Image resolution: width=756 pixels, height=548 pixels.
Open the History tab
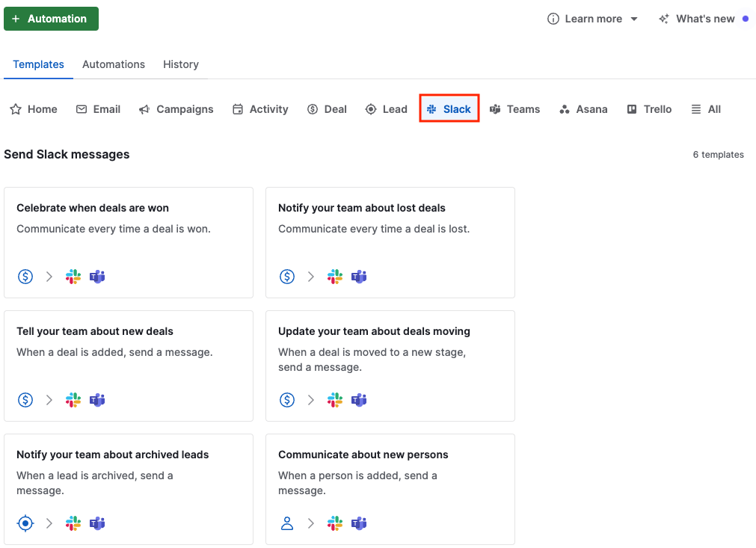[180, 64]
